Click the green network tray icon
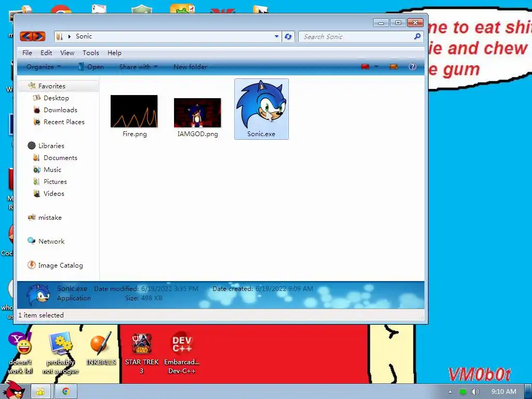This screenshot has width=532, height=399. [462, 392]
